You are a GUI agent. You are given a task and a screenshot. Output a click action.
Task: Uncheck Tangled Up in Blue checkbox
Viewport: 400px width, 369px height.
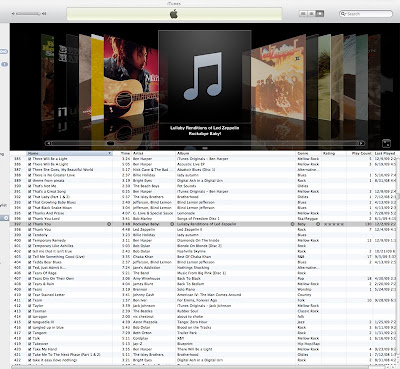[30, 327]
